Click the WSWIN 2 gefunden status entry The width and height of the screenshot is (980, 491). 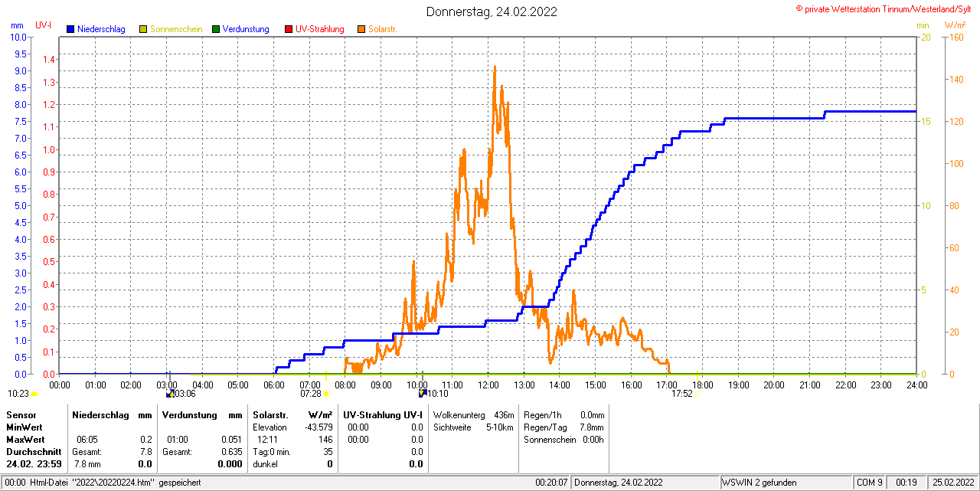click(759, 483)
